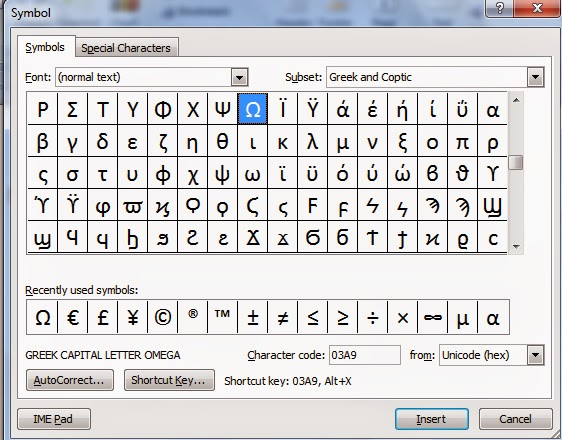Cancel the Symbol dialog

[x=515, y=419]
